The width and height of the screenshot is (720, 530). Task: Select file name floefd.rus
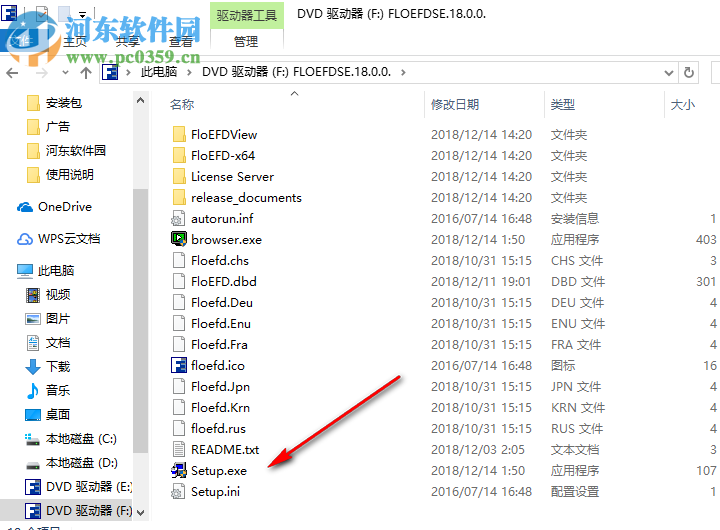point(219,429)
